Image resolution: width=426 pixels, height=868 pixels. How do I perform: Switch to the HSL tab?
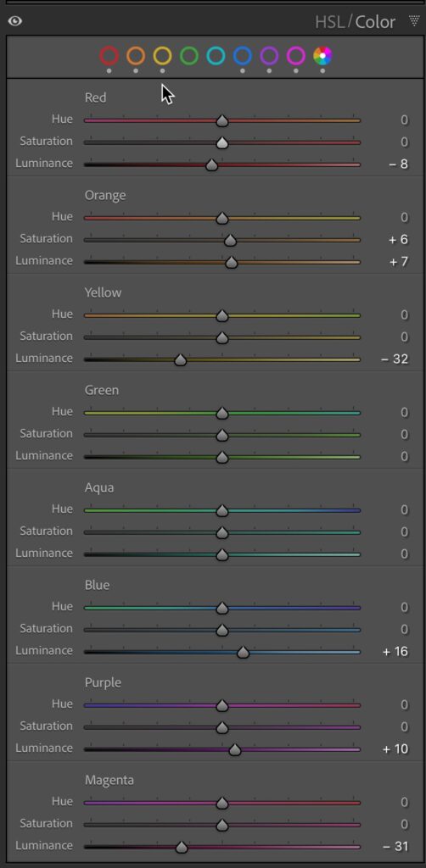click(330, 22)
